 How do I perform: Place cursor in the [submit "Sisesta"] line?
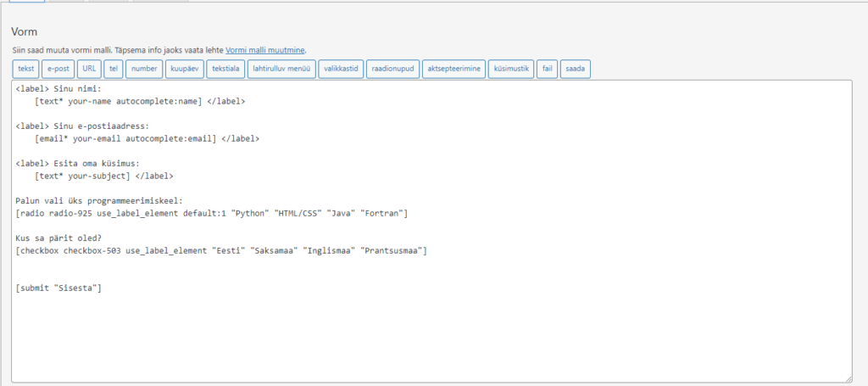coord(59,288)
